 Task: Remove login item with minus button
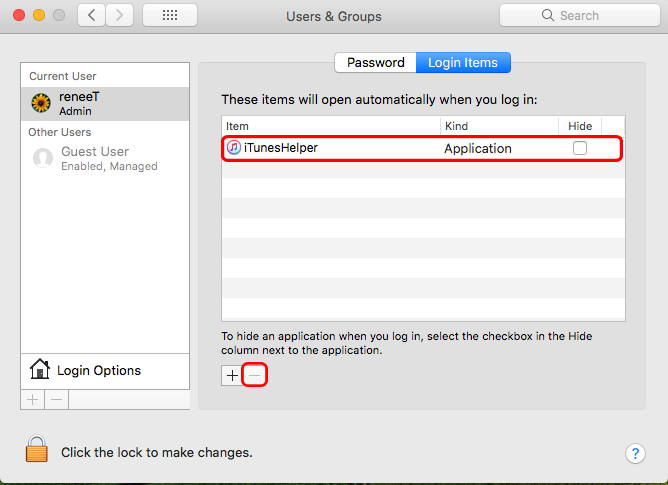coord(254,375)
